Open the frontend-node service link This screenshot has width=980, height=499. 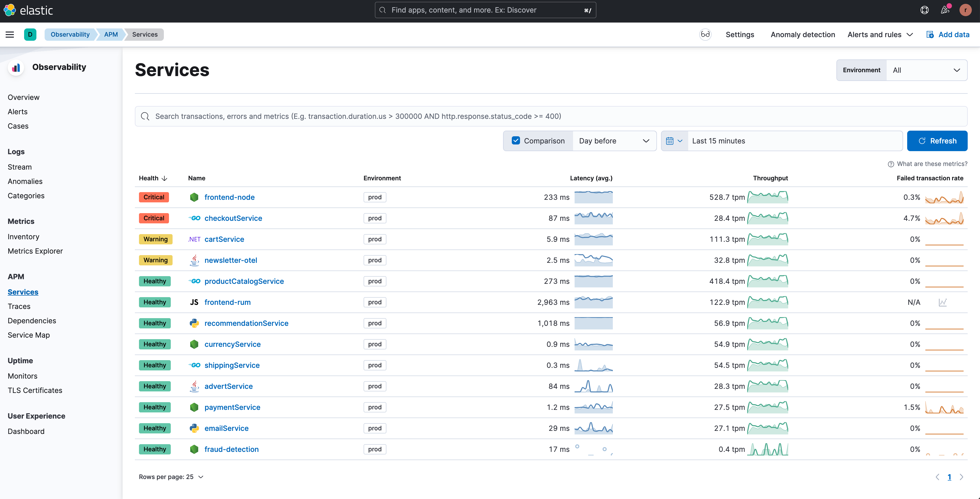coord(229,197)
